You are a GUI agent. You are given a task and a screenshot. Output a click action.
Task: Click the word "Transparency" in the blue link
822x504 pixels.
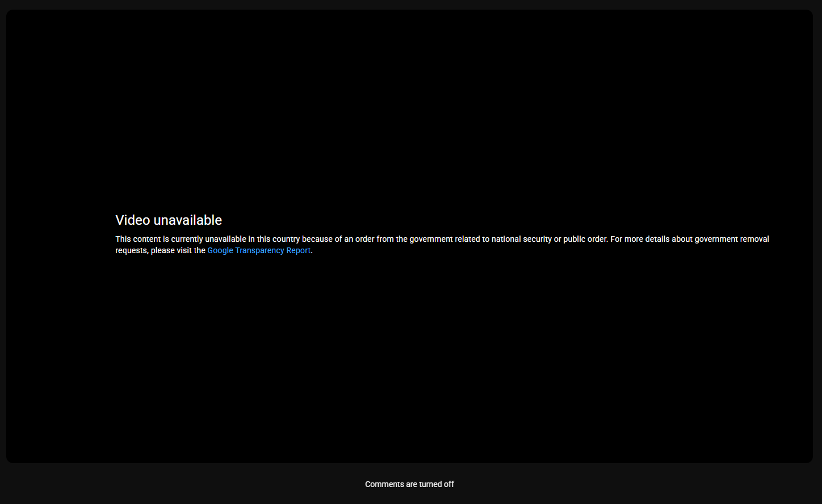259,250
